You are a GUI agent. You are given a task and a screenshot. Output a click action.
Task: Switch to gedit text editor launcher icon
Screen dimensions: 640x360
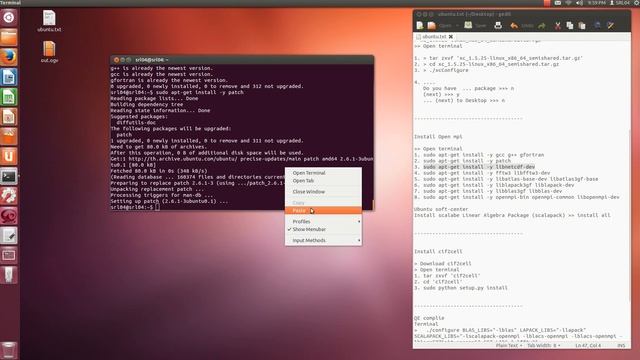coord(9,236)
